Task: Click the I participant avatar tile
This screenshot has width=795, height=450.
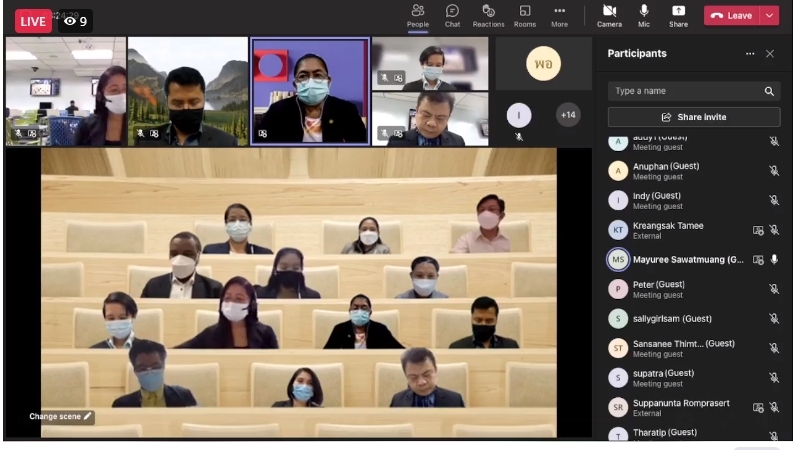Action: (x=519, y=115)
